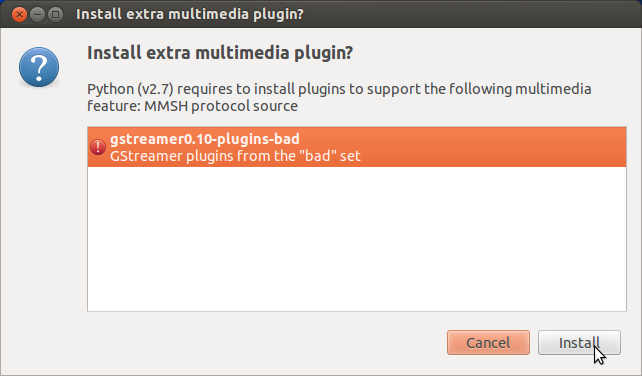Click the red error icon beside gstreamer package
Screen dimensions: 642x376
pos(98,147)
